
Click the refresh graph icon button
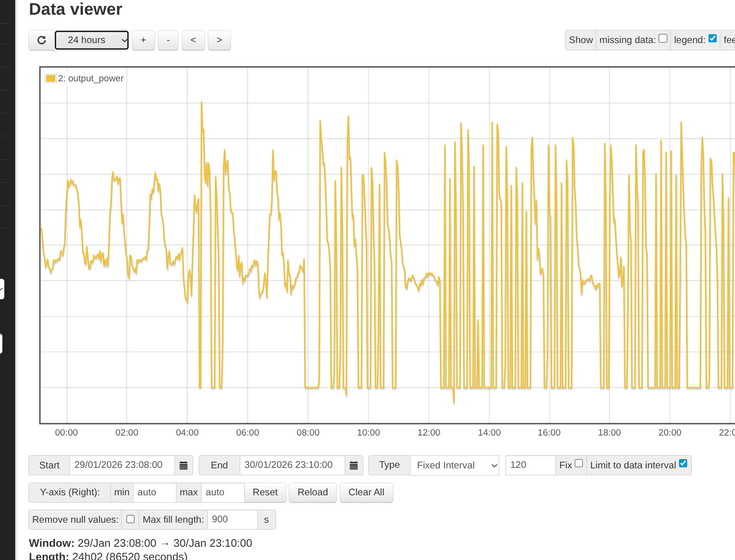pyautogui.click(x=42, y=40)
